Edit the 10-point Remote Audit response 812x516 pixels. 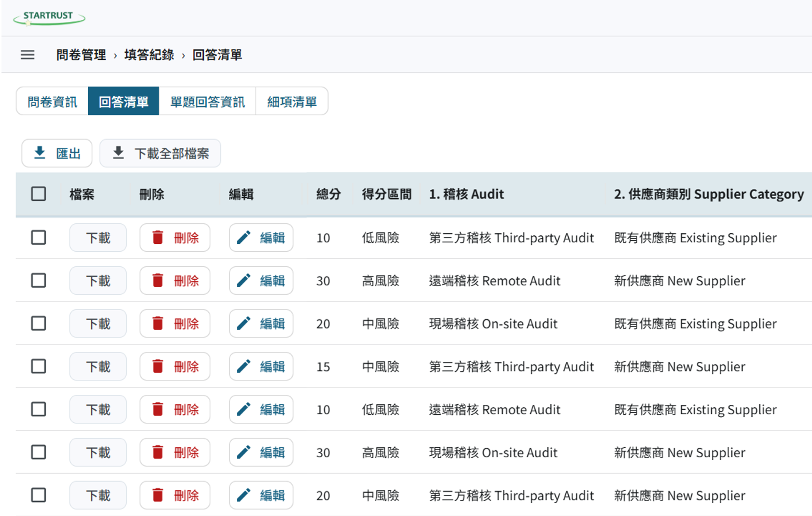click(261, 409)
